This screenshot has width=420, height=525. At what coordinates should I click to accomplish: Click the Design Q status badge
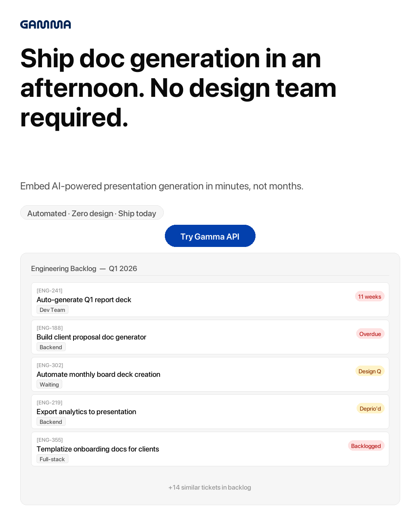click(x=369, y=371)
